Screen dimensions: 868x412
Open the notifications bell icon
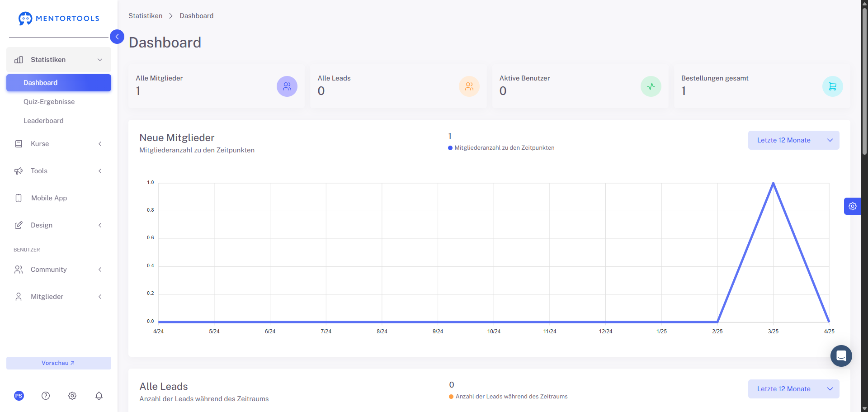(x=99, y=396)
